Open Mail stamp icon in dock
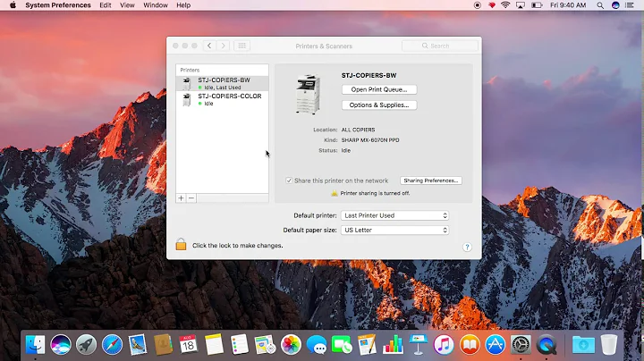Image resolution: width=644 pixels, height=361 pixels. (138, 345)
